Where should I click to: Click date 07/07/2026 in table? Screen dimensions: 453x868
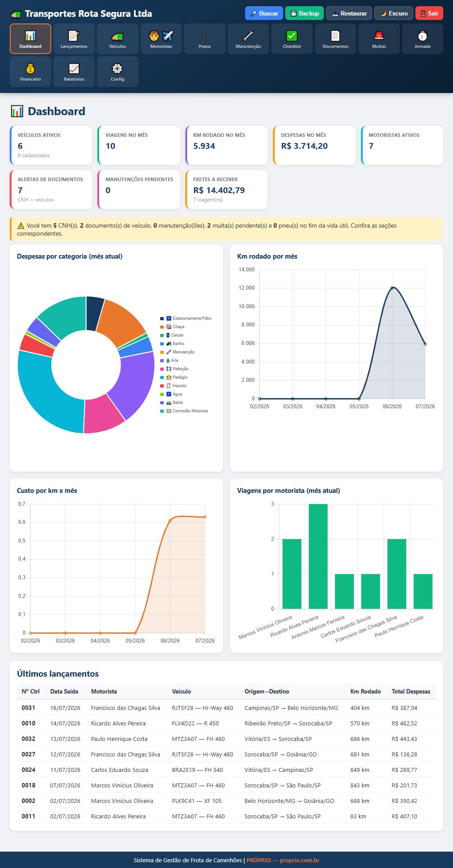(65, 785)
